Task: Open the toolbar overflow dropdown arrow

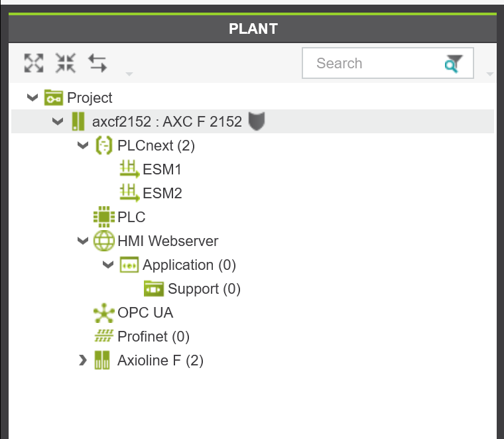Action: point(129,74)
